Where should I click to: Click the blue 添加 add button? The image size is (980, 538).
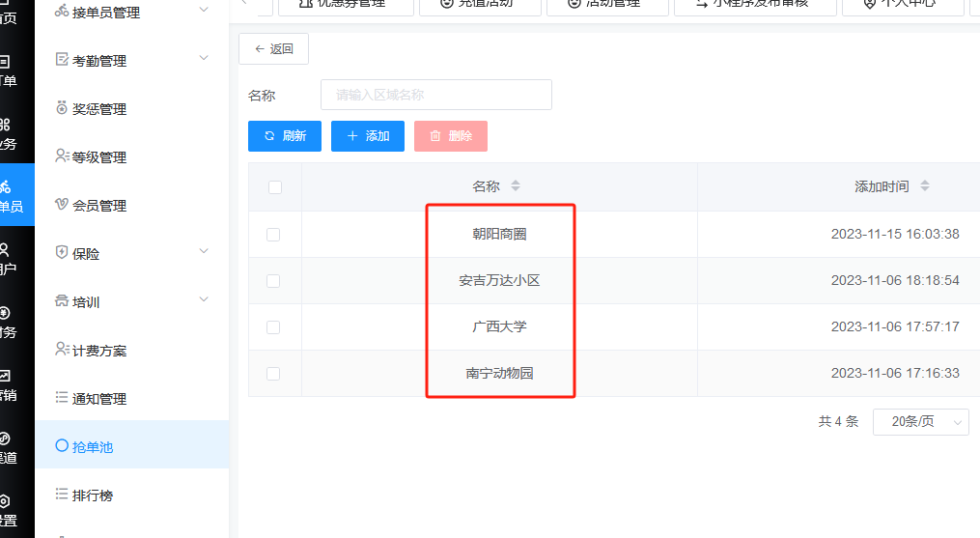(368, 136)
